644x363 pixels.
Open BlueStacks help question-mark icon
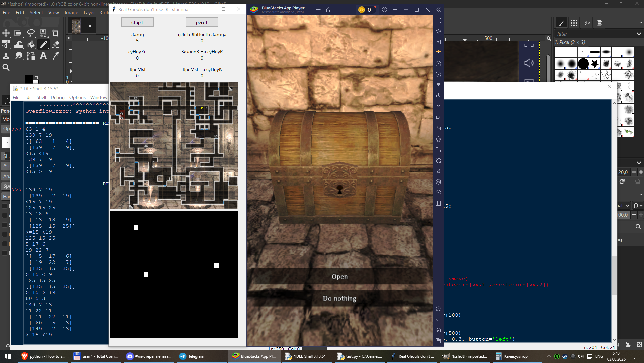(385, 10)
